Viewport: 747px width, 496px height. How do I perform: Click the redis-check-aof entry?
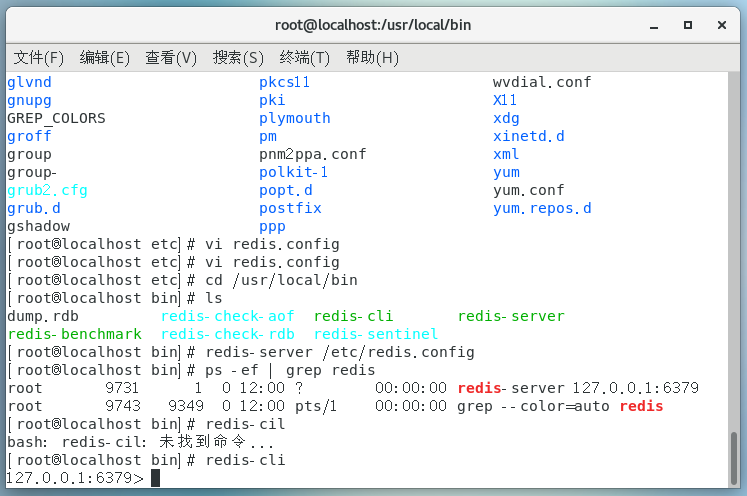pos(228,316)
